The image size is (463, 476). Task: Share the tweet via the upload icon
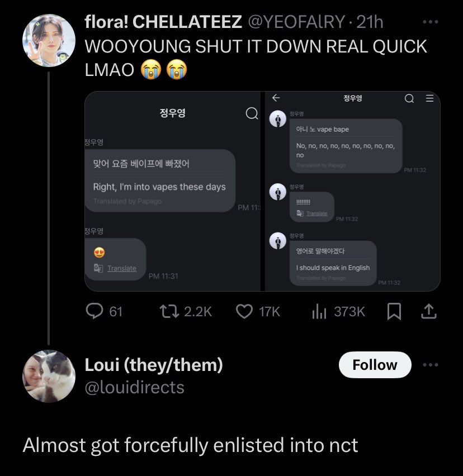429,311
